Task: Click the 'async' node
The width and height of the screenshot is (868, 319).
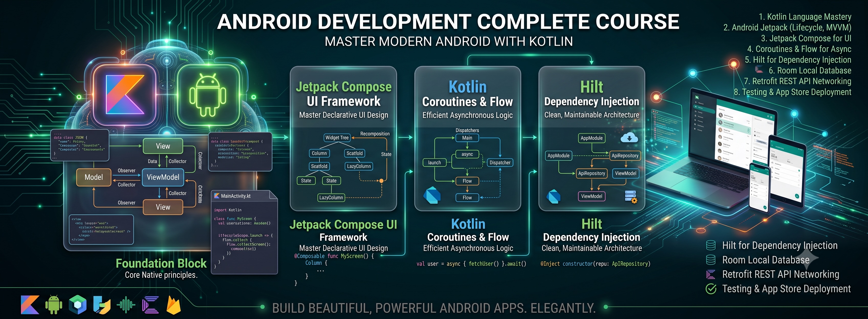Action: [x=467, y=154]
